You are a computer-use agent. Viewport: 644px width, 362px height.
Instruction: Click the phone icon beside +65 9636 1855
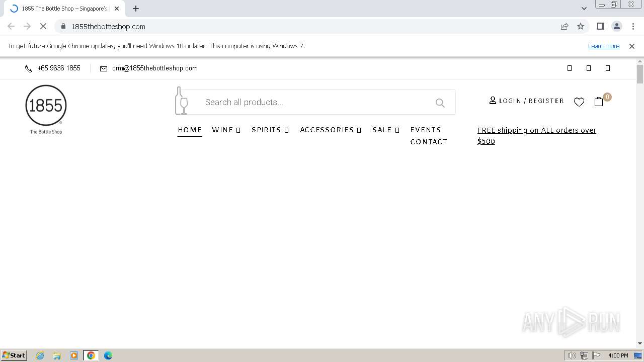tap(29, 69)
